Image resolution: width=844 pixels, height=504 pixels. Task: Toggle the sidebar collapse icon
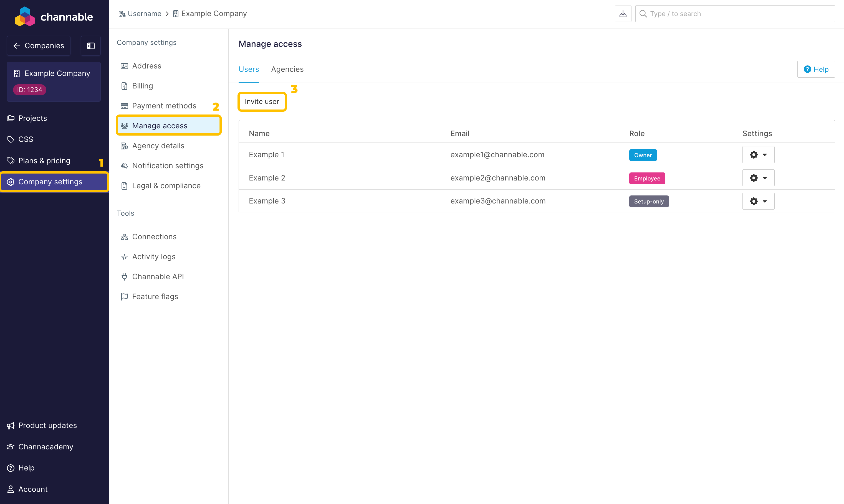click(x=91, y=46)
